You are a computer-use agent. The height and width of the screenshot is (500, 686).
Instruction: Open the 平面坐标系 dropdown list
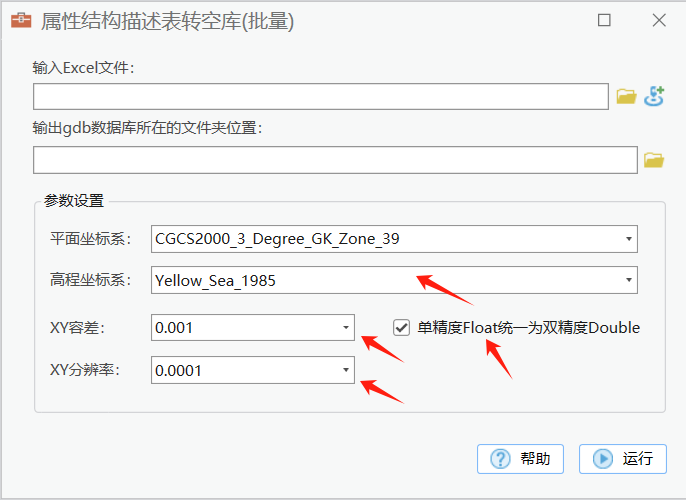[629, 239]
